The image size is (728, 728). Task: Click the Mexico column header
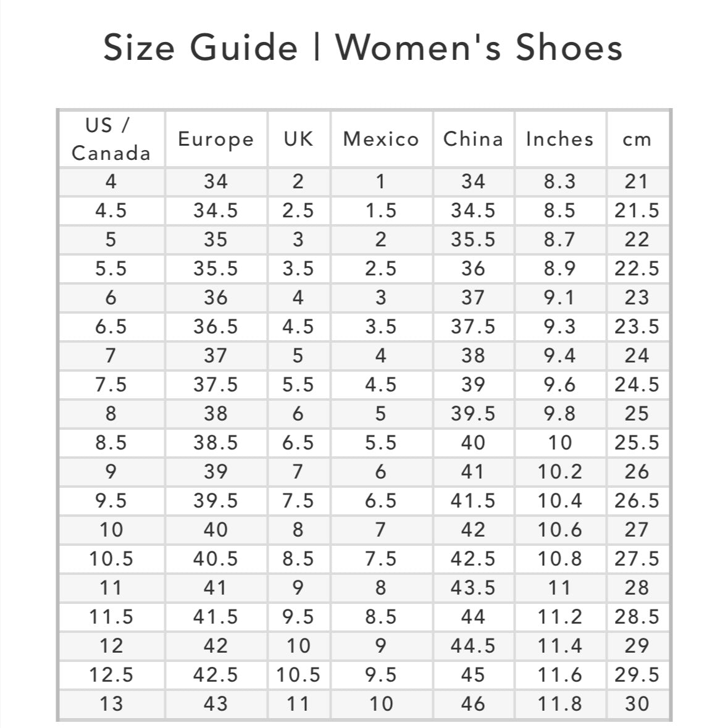[x=381, y=139]
